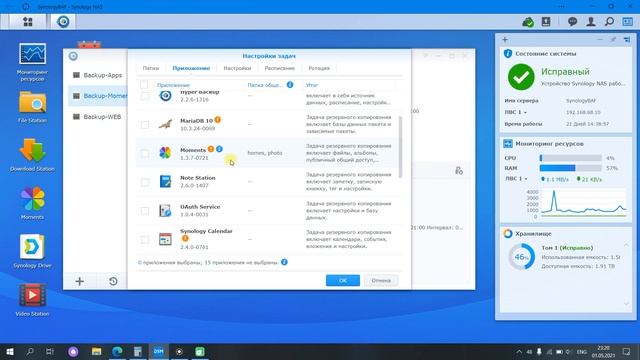Toggle the widgets panel icon in DSM

click(x=627, y=22)
